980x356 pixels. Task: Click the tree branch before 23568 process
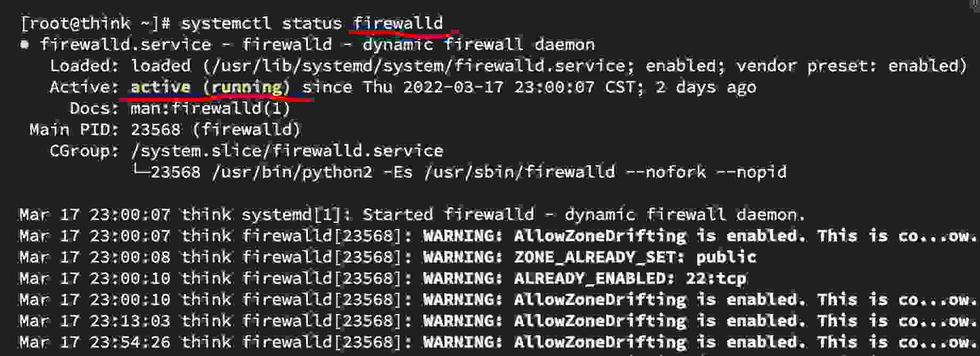[141, 171]
